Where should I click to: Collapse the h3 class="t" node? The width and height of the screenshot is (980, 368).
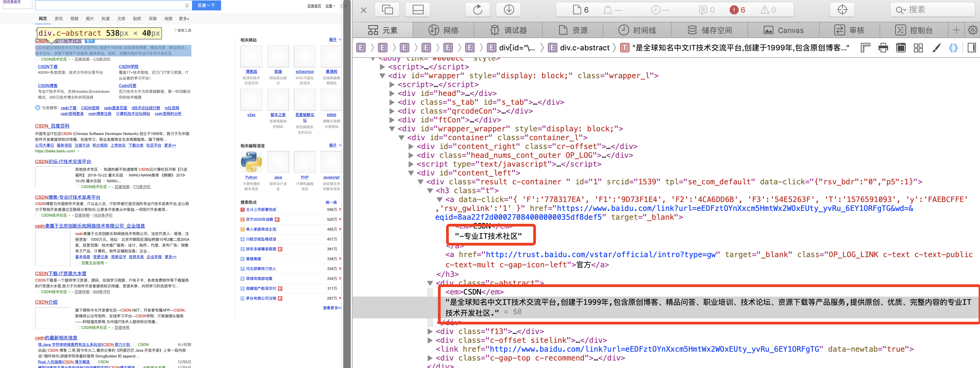pyautogui.click(x=430, y=190)
